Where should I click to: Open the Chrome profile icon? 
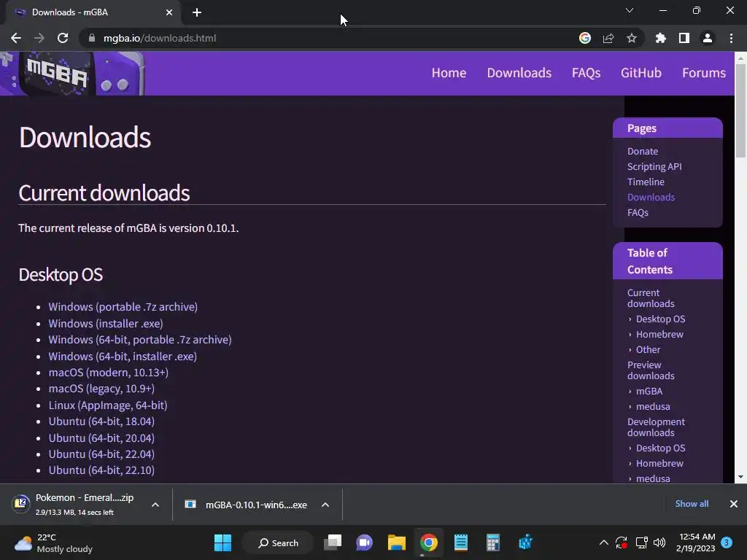[708, 38]
